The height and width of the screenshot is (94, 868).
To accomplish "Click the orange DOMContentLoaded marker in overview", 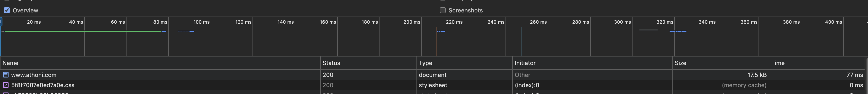I will (x=436, y=41).
